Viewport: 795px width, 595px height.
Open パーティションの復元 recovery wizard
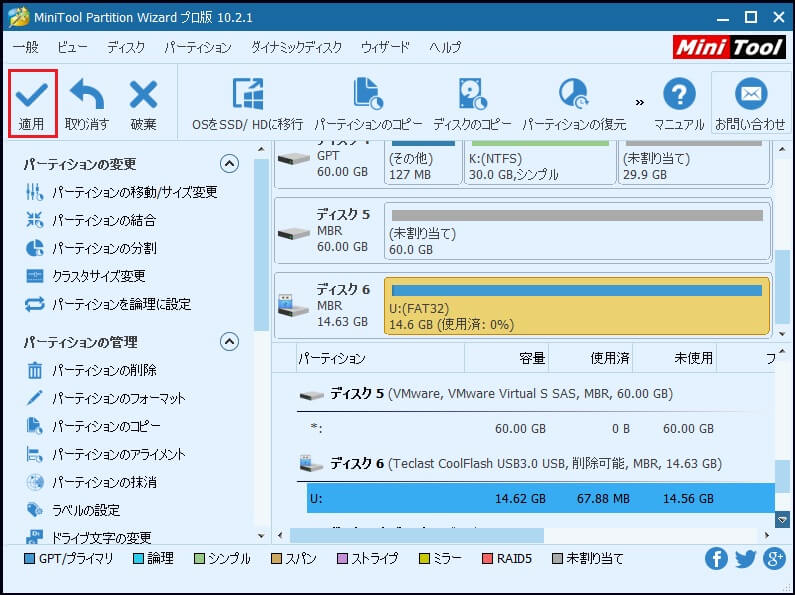[574, 104]
